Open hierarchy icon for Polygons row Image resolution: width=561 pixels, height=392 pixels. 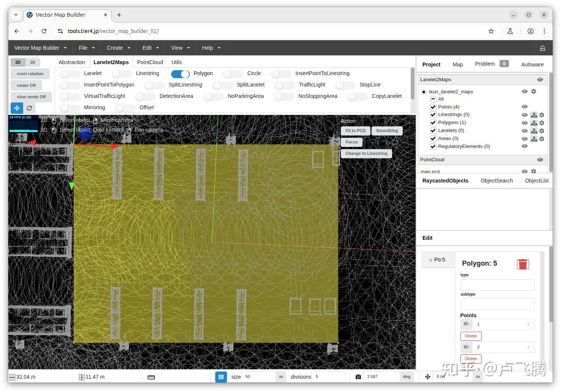pos(534,123)
